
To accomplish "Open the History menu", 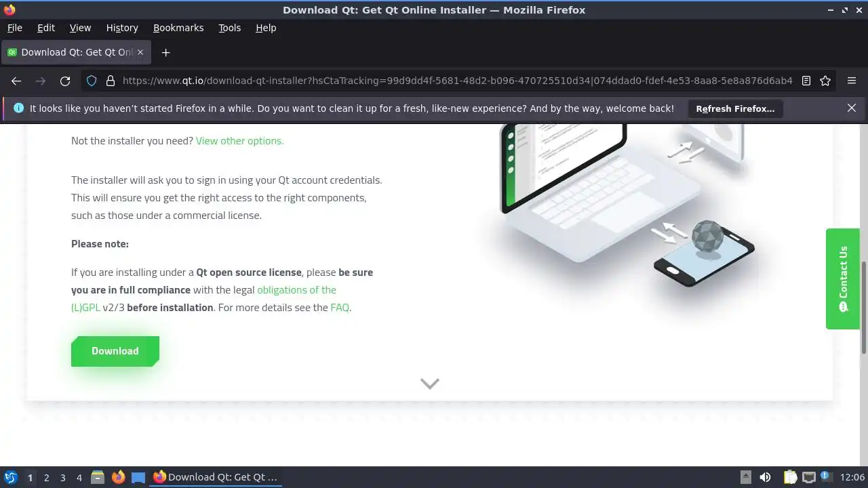I will (122, 28).
